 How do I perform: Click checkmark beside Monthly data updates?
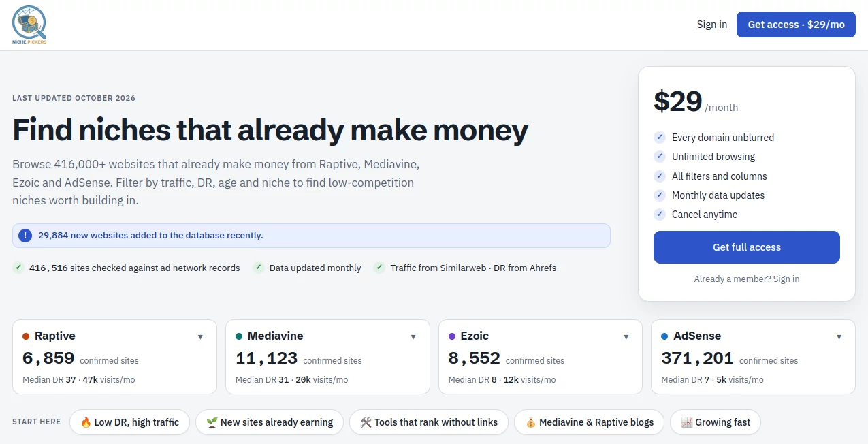click(x=659, y=195)
